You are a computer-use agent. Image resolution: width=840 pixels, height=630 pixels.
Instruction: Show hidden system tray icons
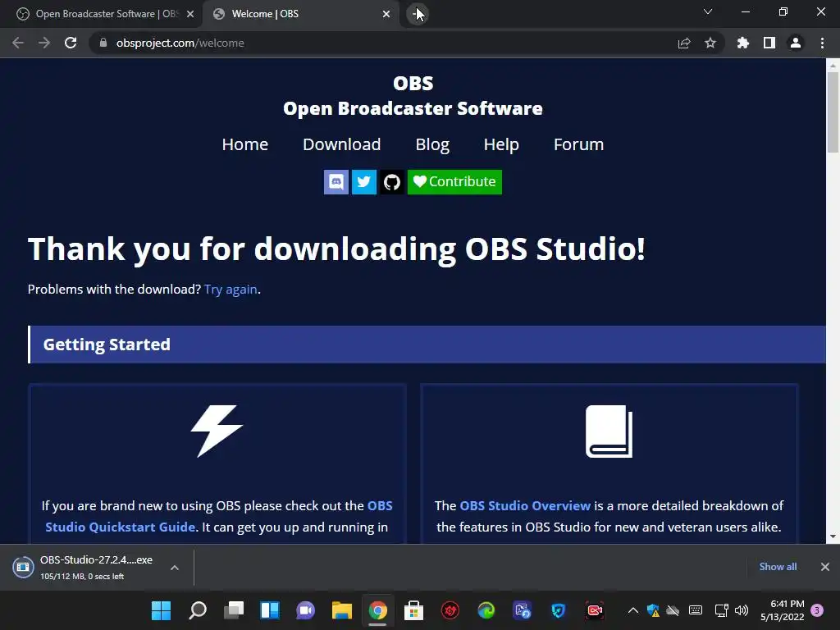(x=632, y=610)
